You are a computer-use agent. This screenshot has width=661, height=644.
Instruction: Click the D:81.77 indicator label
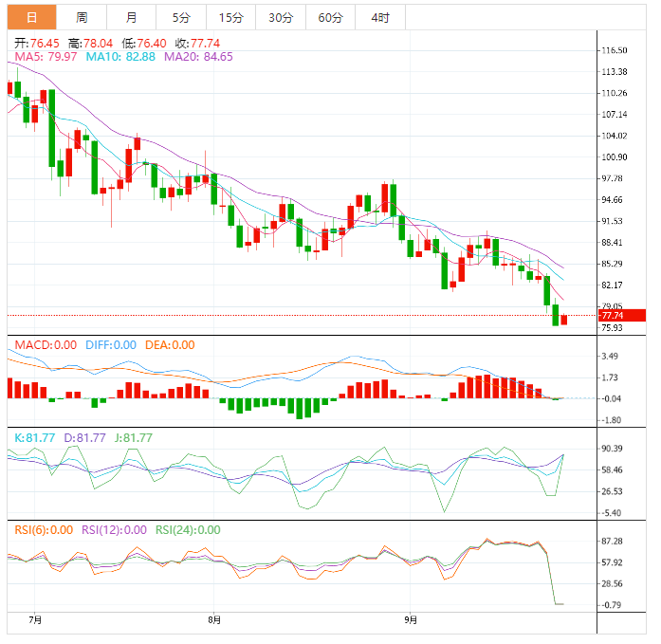[x=84, y=437]
